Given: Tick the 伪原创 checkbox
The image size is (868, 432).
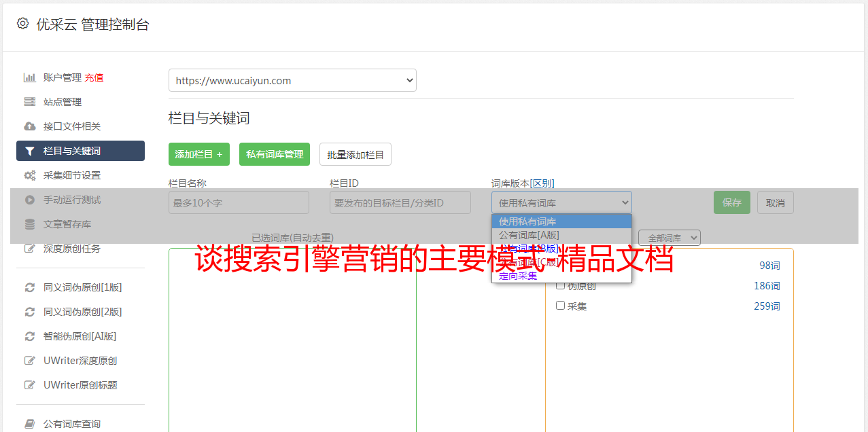Looking at the screenshot, I should click(561, 285).
